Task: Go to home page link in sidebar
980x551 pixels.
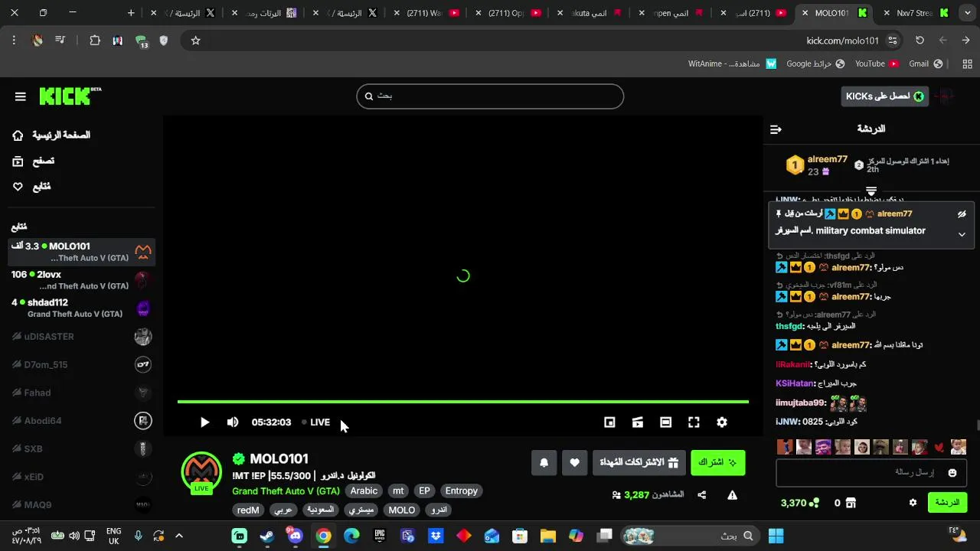Action: click(x=51, y=135)
